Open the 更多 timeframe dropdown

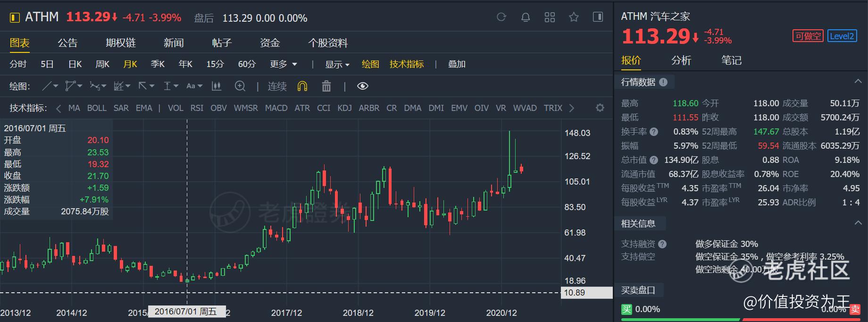[x=284, y=64]
